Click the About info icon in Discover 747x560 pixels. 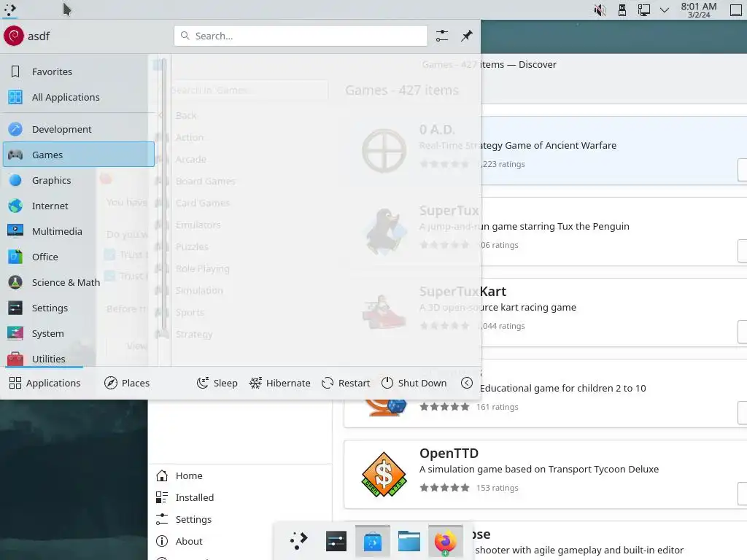162,541
